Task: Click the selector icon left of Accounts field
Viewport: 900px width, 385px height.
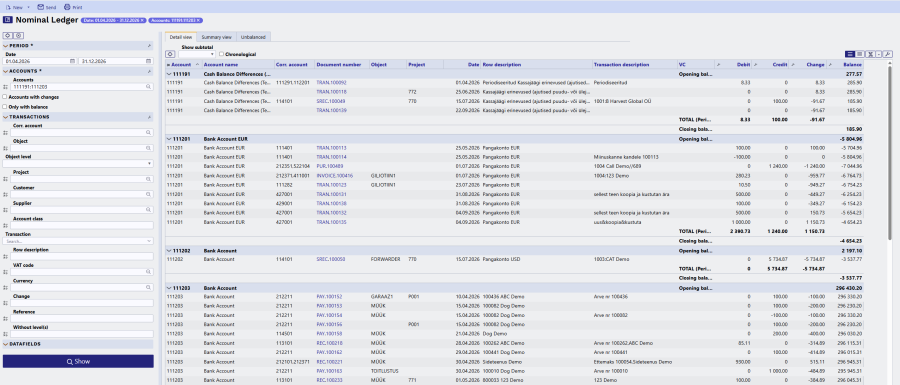Action: (x=5, y=87)
